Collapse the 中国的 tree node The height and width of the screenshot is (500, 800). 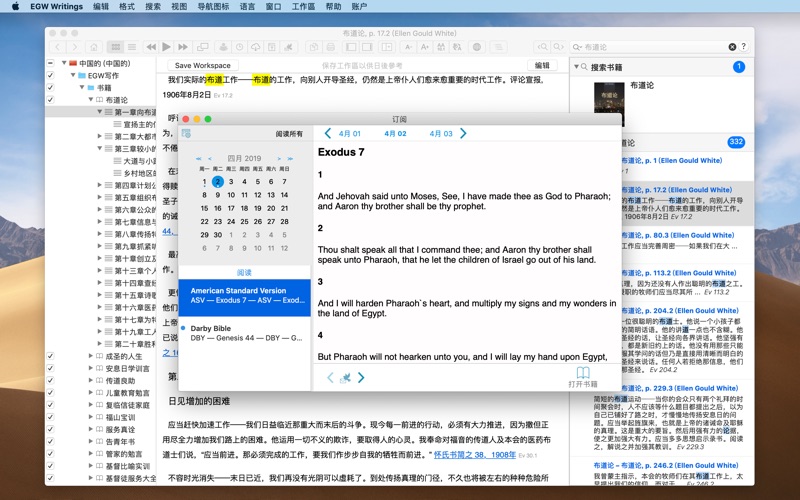click(64, 63)
